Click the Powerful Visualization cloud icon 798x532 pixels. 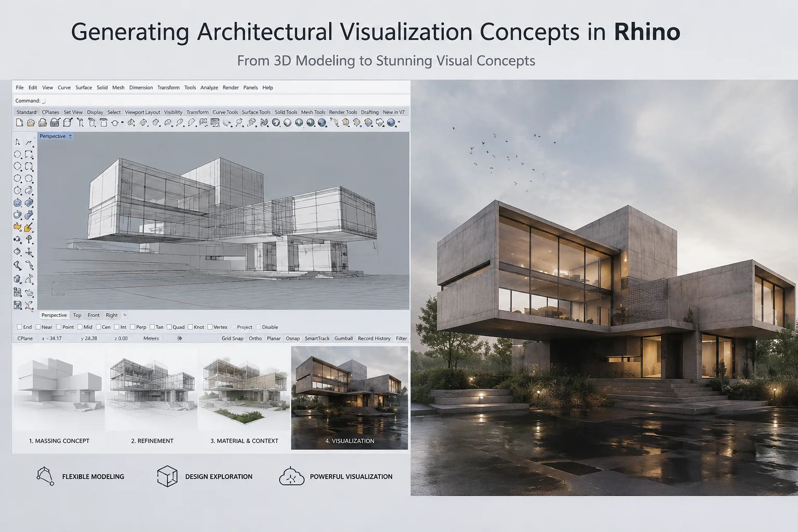point(291,476)
